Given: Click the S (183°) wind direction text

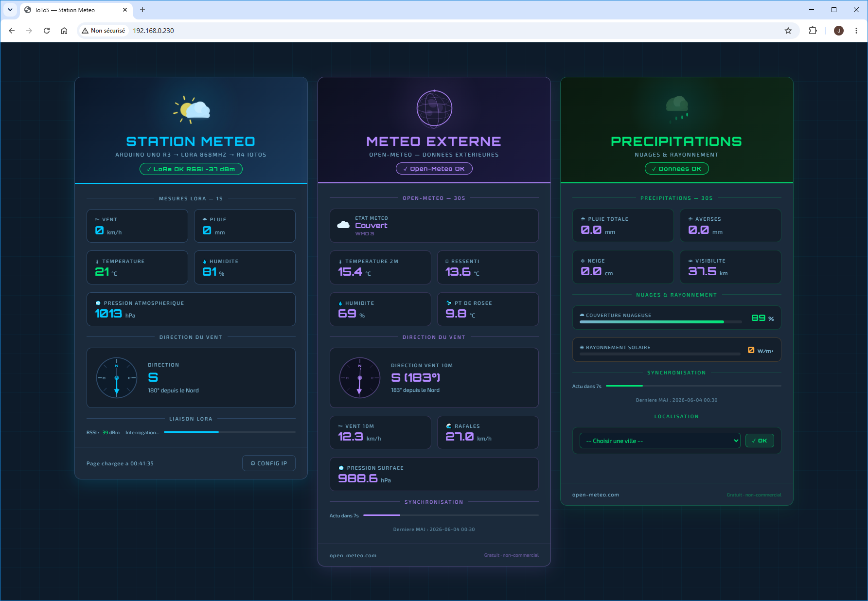Looking at the screenshot, I should coord(416,377).
